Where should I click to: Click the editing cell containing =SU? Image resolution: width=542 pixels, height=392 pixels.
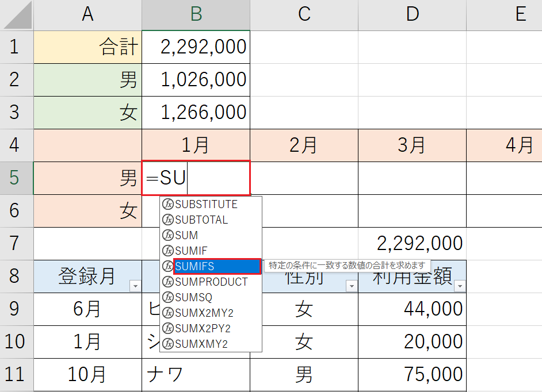196,178
